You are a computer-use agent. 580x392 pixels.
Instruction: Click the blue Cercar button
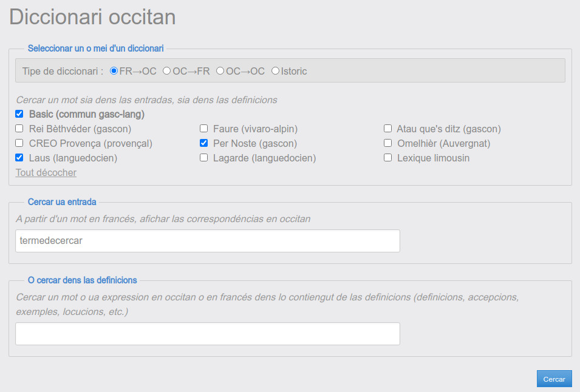click(x=554, y=379)
